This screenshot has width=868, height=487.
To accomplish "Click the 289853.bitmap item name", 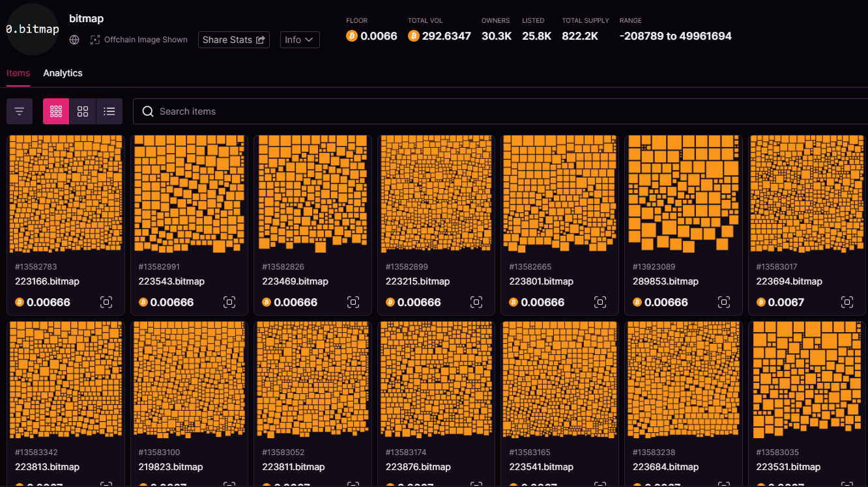I will click(665, 281).
